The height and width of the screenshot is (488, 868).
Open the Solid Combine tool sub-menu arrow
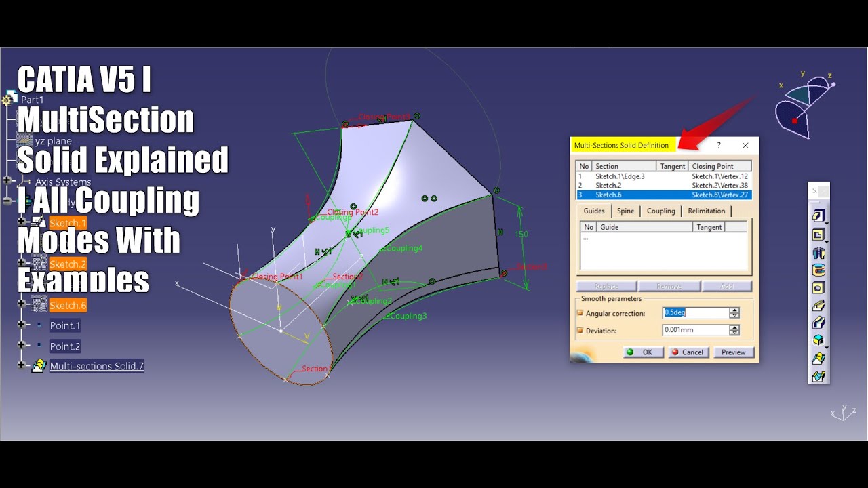(x=826, y=347)
